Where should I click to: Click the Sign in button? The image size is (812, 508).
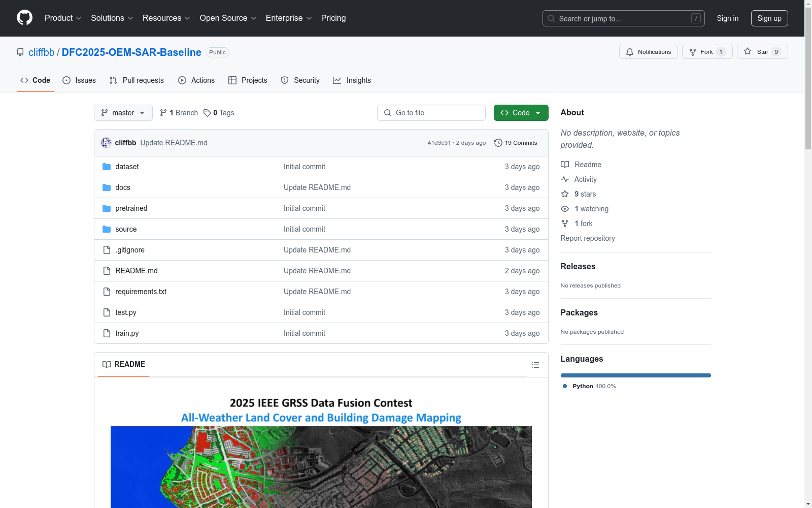tap(727, 18)
